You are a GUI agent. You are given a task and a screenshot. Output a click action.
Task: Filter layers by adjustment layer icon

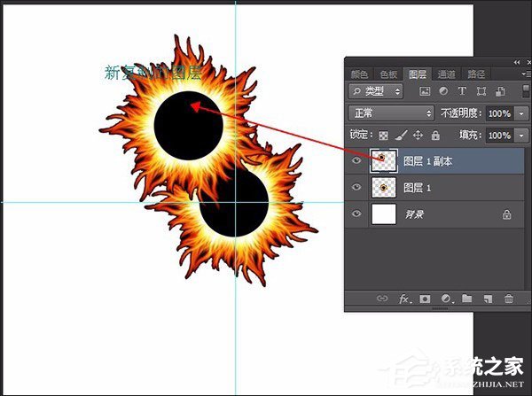coord(443,91)
